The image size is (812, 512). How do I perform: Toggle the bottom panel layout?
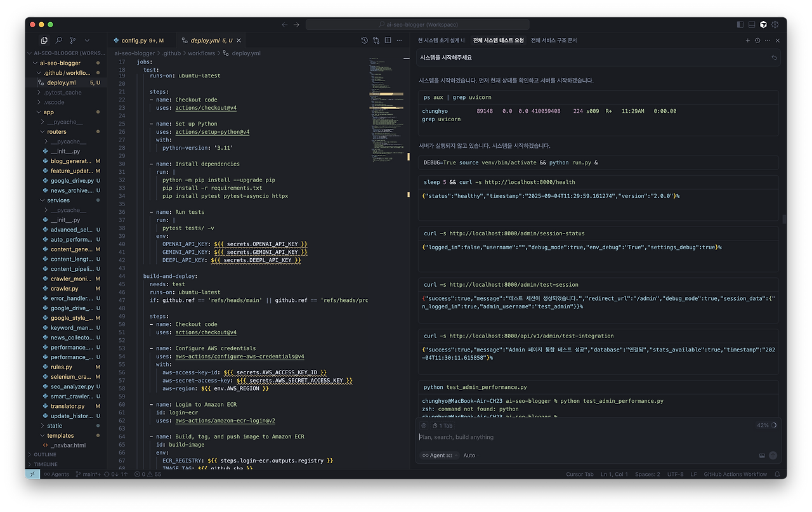752,25
